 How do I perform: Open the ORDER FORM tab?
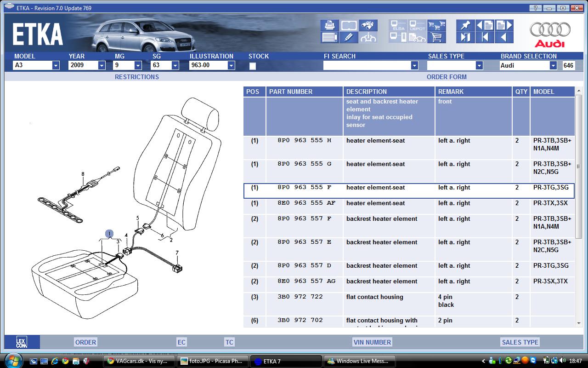[446, 77]
